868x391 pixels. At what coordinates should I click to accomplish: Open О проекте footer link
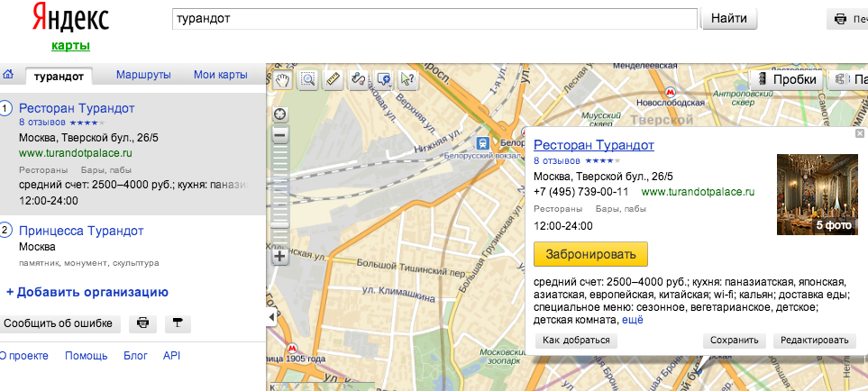[23, 356]
